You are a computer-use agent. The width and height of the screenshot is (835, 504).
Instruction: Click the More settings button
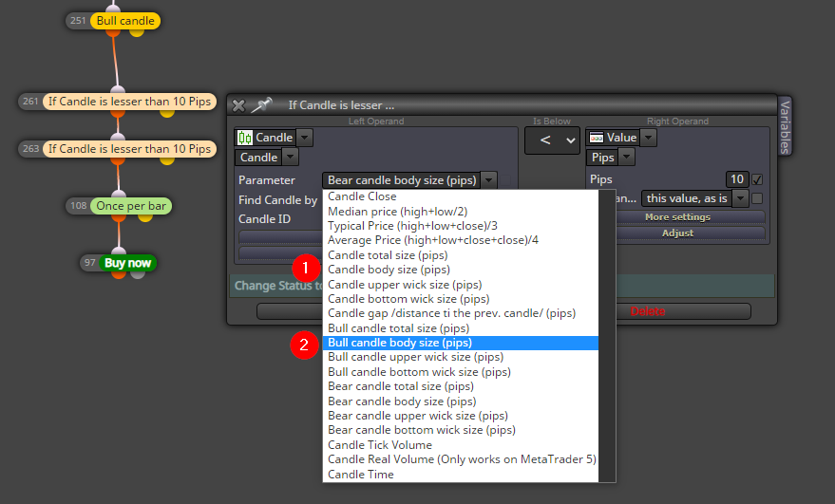[x=678, y=216]
